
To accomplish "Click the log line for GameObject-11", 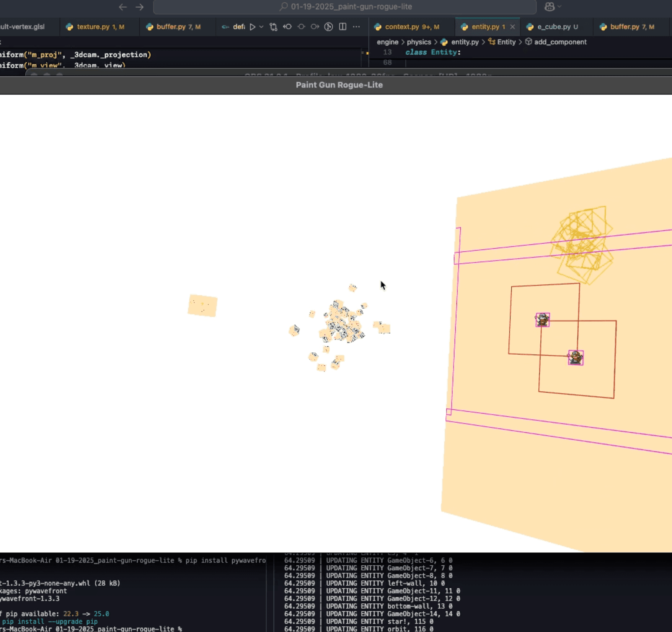I will click(x=372, y=591).
